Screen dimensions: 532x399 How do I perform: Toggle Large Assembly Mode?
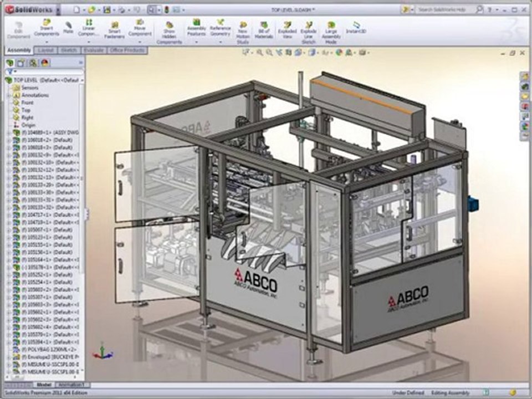pos(331,33)
